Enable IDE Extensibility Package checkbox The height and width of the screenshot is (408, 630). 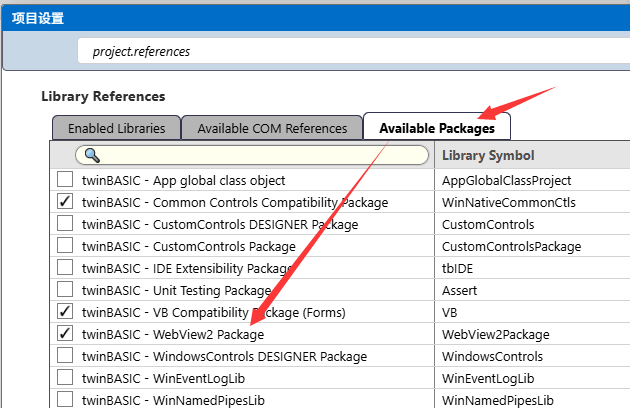tap(65, 267)
